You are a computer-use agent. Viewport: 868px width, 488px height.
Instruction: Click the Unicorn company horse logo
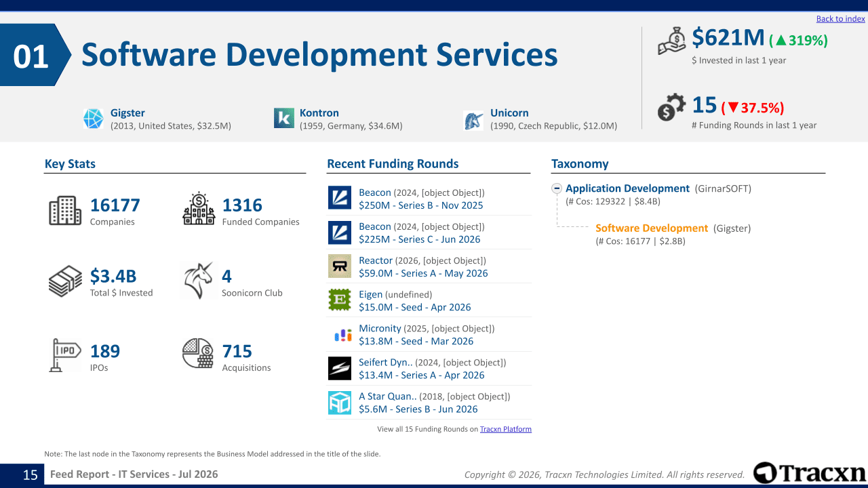(x=473, y=121)
